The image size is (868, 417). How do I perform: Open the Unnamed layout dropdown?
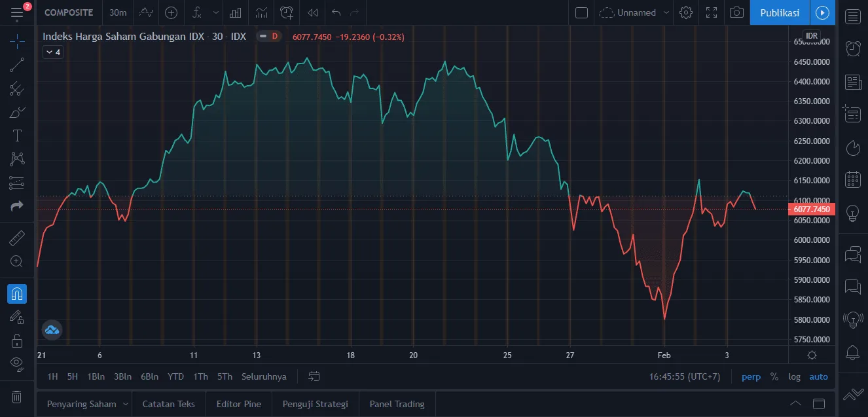point(636,12)
